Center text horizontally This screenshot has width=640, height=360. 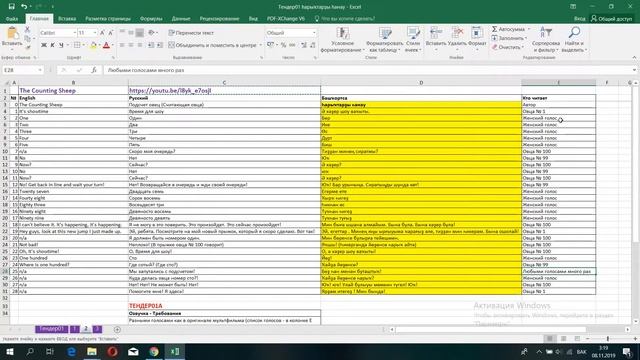tap(131, 45)
